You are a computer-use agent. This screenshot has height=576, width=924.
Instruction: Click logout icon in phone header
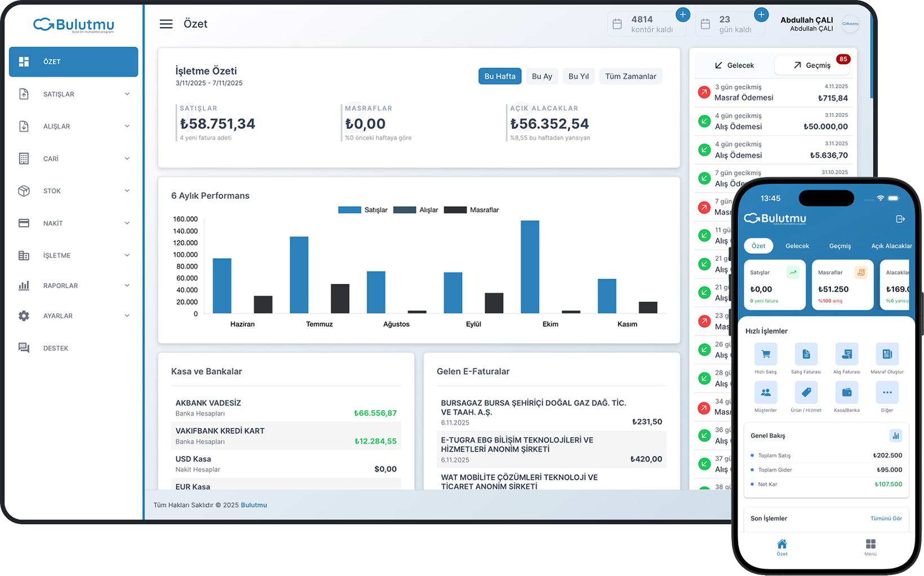tap(900, 219)
